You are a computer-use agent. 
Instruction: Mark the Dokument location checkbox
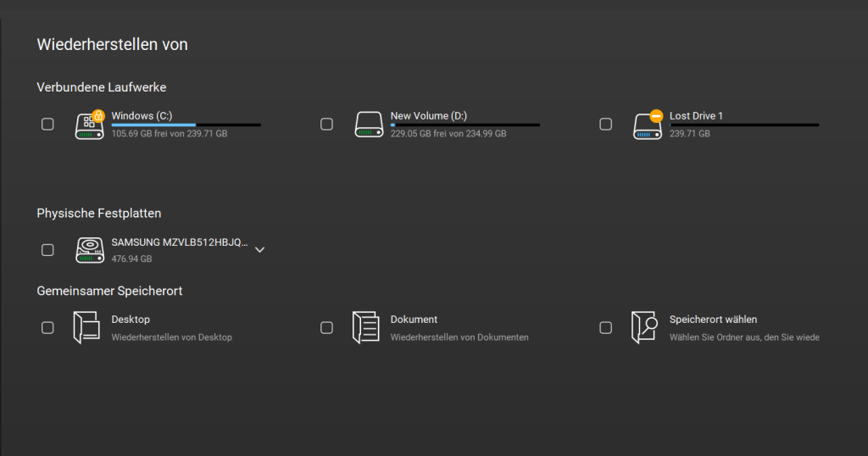tap(326, 327)
